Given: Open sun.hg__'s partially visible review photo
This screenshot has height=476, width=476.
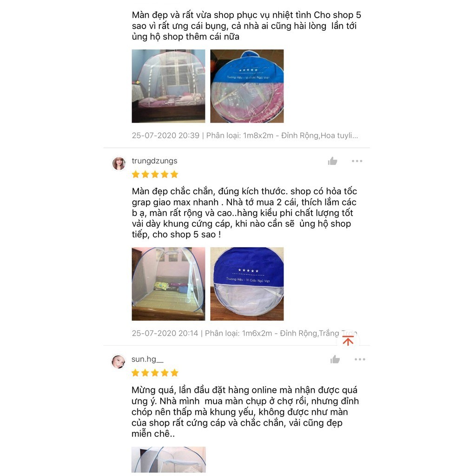Looking at the screenshot, I should pos(168,460).
